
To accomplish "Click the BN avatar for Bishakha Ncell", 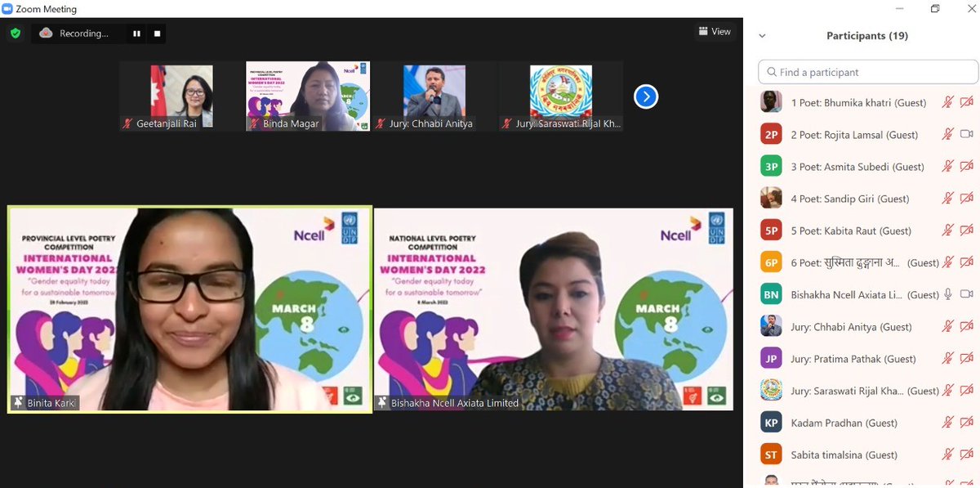I will (x=771, y=294).
